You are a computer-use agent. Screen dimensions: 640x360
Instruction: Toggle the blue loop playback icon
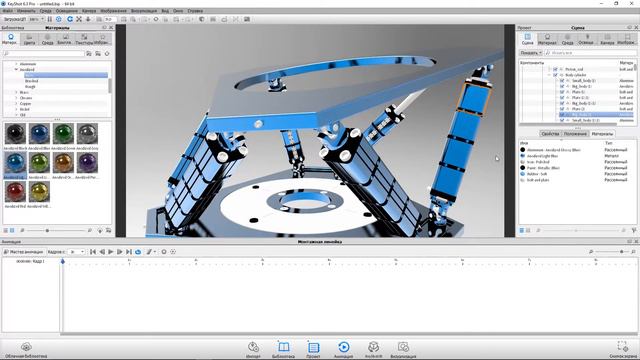(138, 252)
